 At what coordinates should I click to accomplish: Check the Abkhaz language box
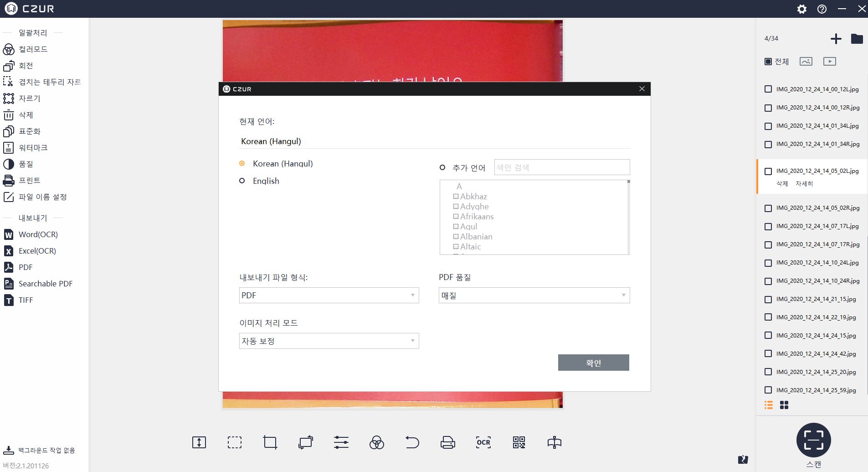[x=456, y=197]
